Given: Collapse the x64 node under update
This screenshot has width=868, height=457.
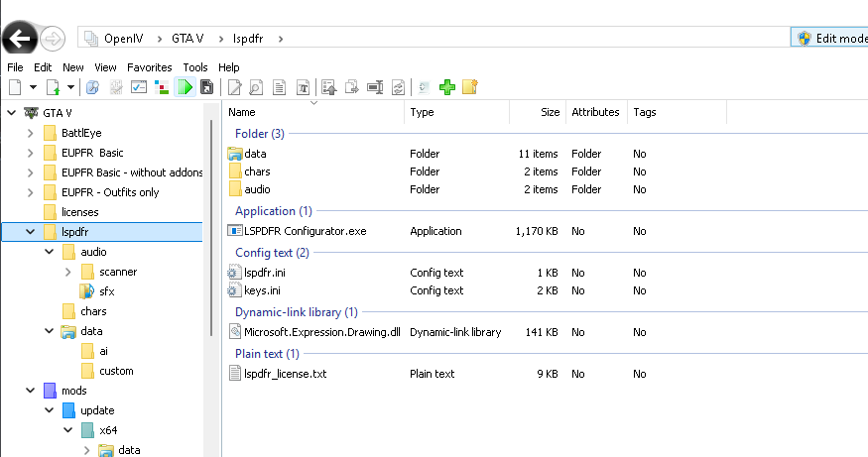Looking at the screenshot, I should click(68, 430).
